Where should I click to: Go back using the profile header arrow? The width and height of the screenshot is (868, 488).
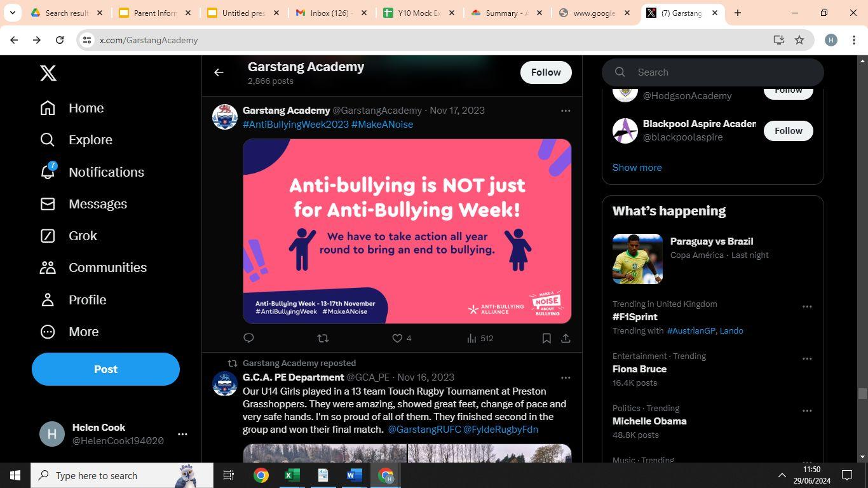click(x=219, y=72)
